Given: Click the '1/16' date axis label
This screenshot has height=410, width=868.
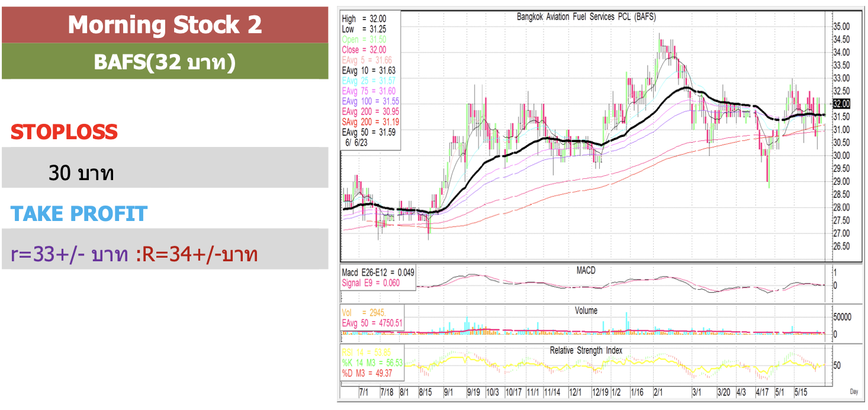Looking at the screenshot, I should pyautogui.click(x=638, y=392).
